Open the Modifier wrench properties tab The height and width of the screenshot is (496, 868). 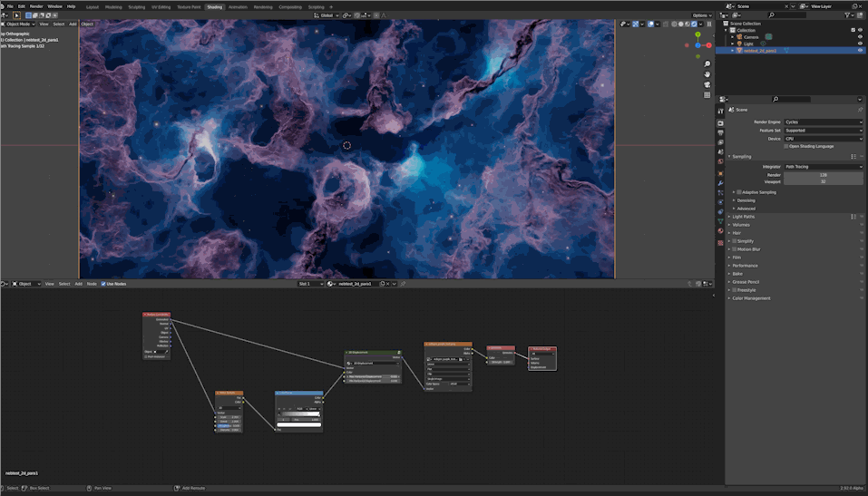(720, 182)
